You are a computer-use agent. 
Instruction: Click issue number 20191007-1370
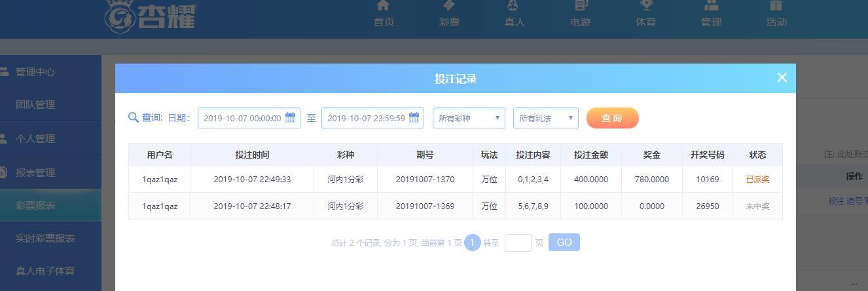click(425, 179)
